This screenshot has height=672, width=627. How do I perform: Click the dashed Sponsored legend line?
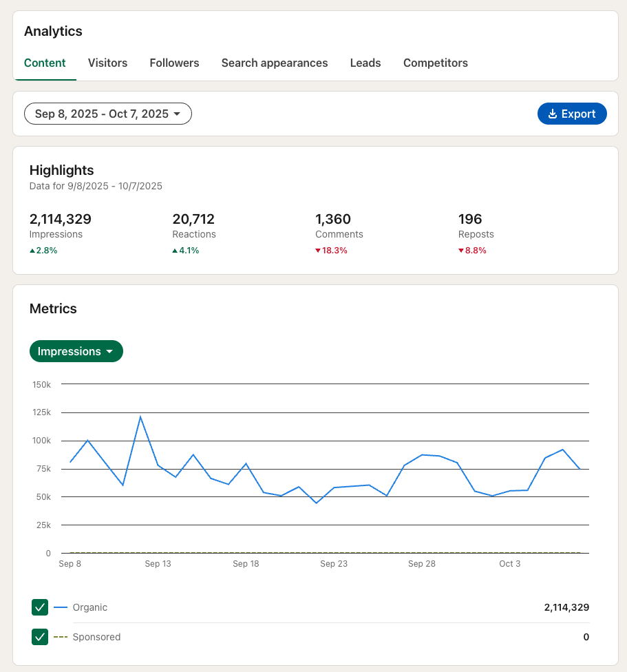pyautogui.click(x=61, y=637)
